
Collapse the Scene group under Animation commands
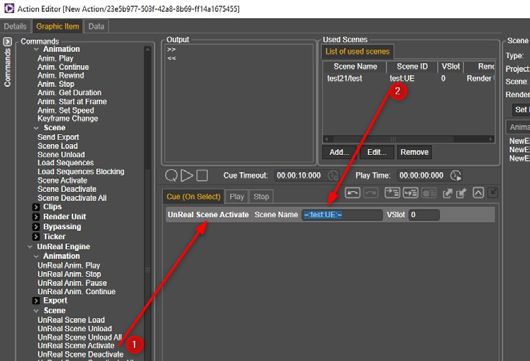pos(37,128)
